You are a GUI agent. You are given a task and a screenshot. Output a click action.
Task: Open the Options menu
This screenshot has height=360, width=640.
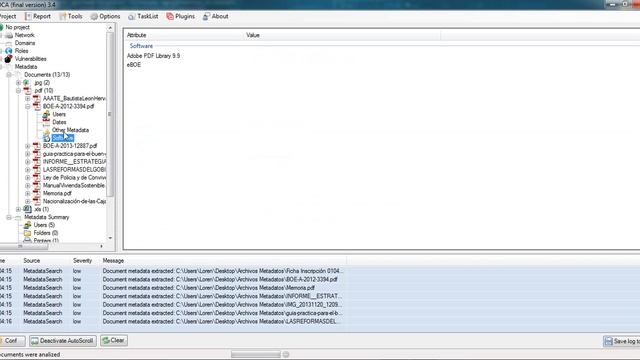tap(105, 16)
